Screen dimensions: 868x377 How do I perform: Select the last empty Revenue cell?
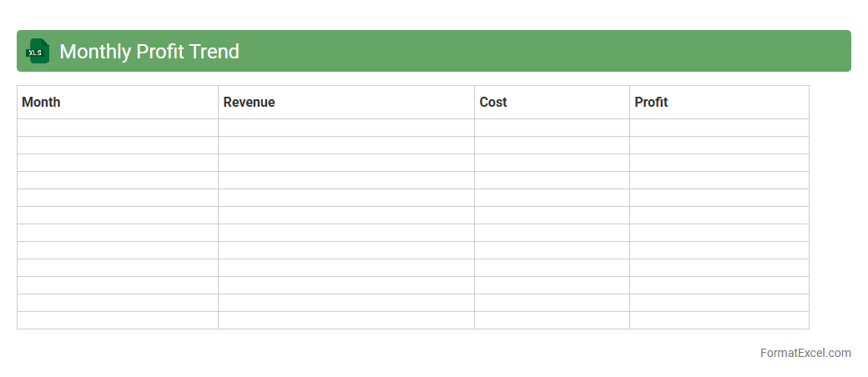(x=346, y=320)
